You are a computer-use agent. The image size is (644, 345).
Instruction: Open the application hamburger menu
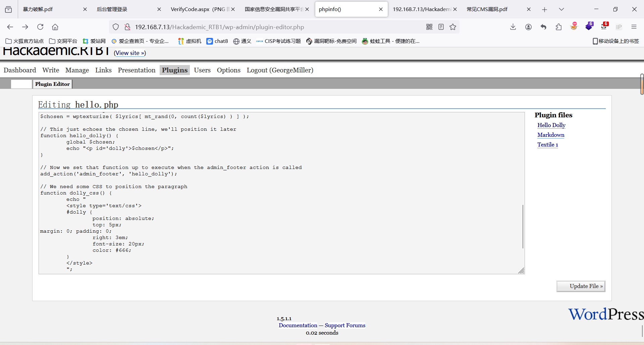pyautogui.click(x=634, y=27)
